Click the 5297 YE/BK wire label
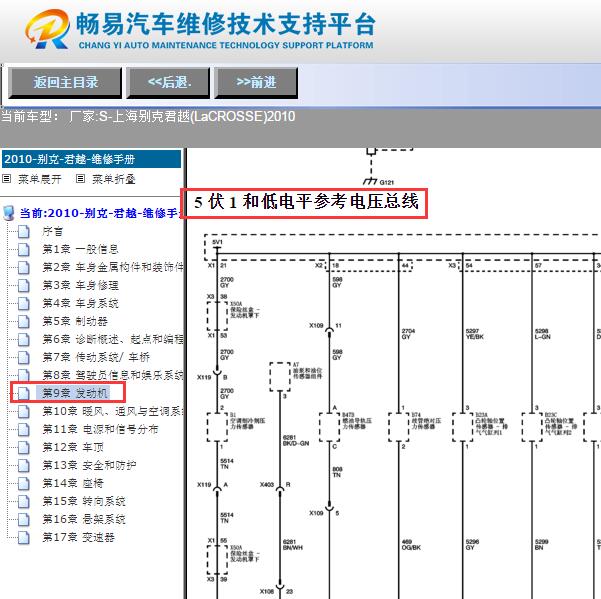The width and height of the screenshot is (601, 599). pyautogui.click(x=475, y=334)
